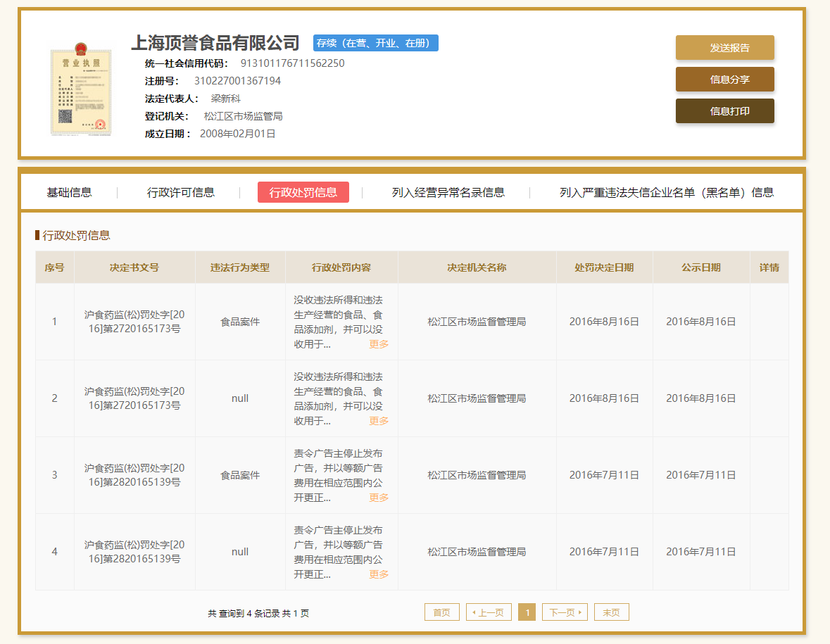Click penalty decision date 2016年8月16日 in row 2

pyautogui.click(x=605, y=398)
